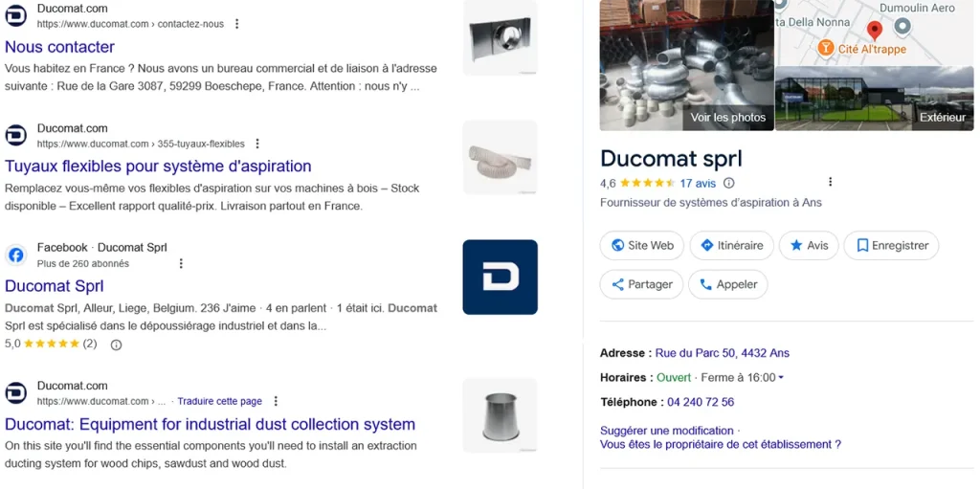Click the info icon beside the 5,0 star rating
The image size is (980, 489).
(116, 345)
